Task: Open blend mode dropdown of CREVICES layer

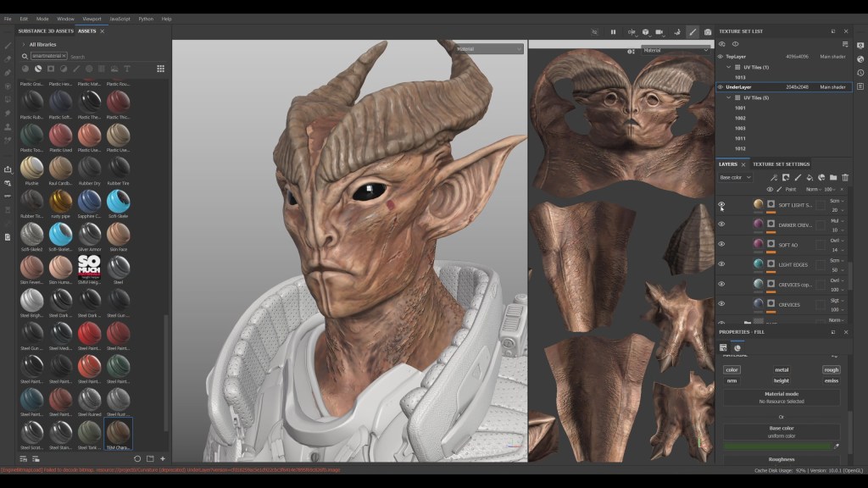Action: pos(837,301)
